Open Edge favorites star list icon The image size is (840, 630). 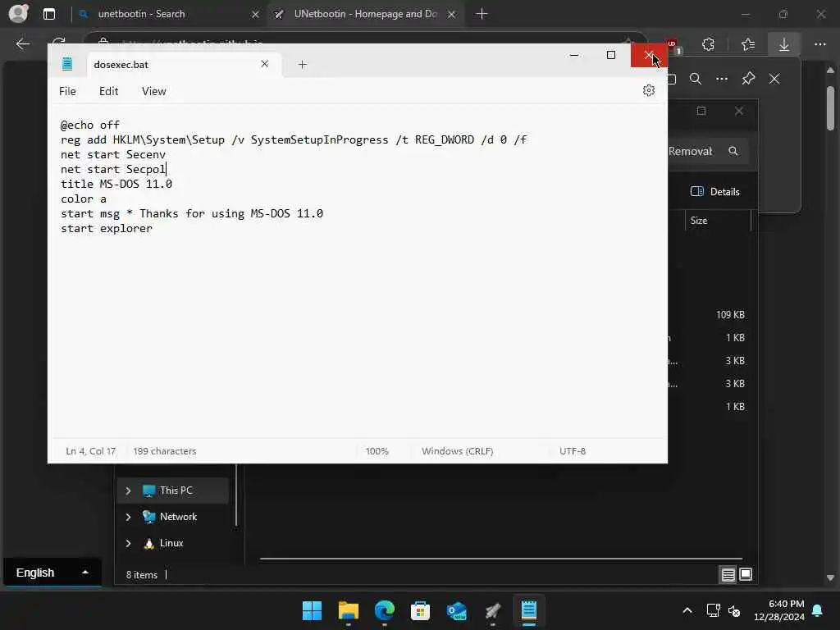[x=748, y=44]
